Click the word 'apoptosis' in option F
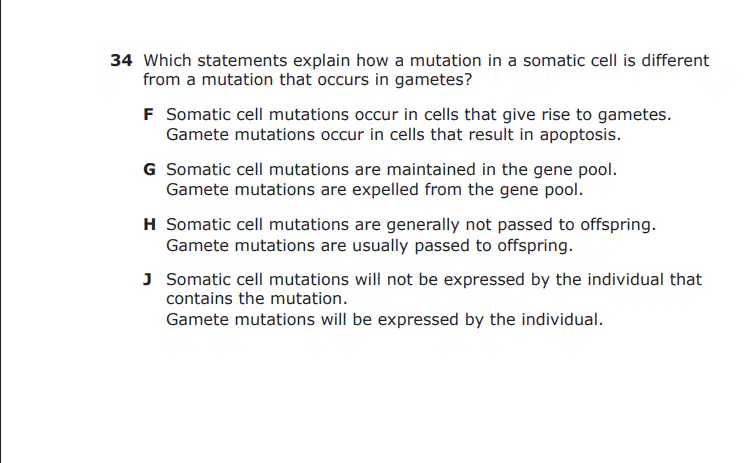Image resolution: width=751 pixels, height=463 pixels. [x=580, y=136]
